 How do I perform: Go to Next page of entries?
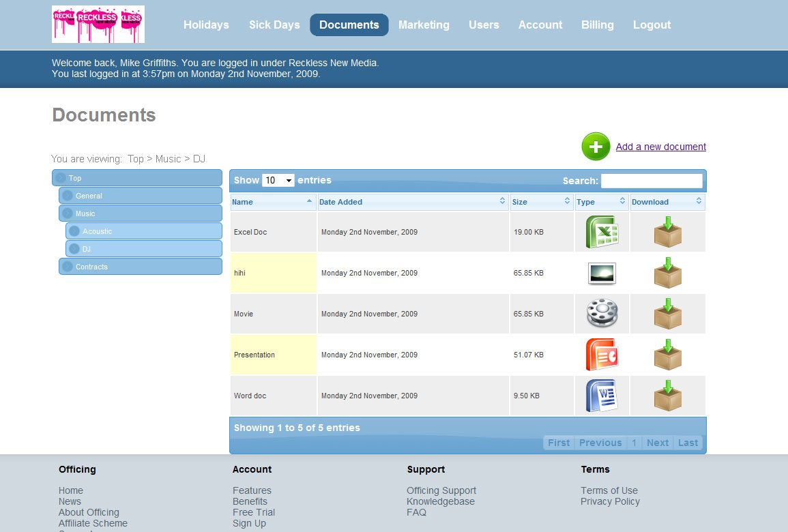[x=657, y=443]
